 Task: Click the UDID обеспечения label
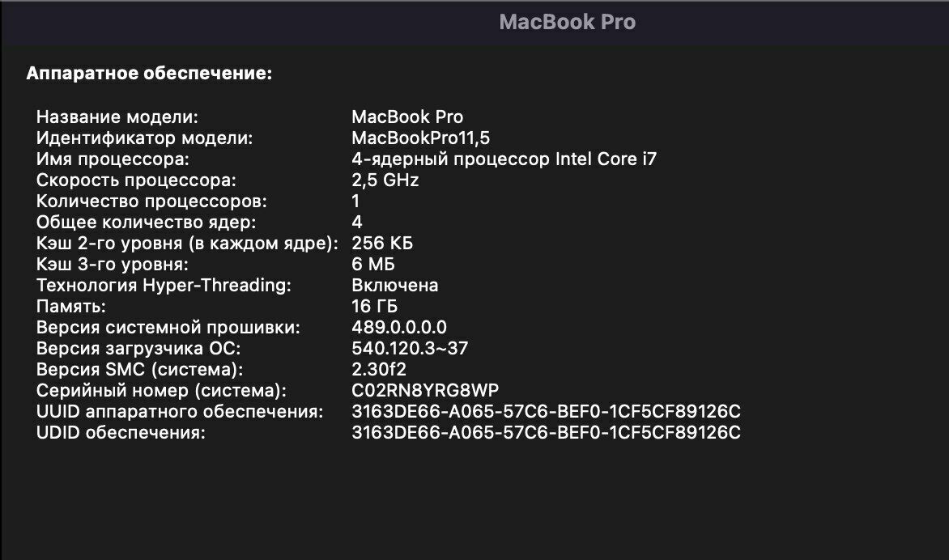121,433
